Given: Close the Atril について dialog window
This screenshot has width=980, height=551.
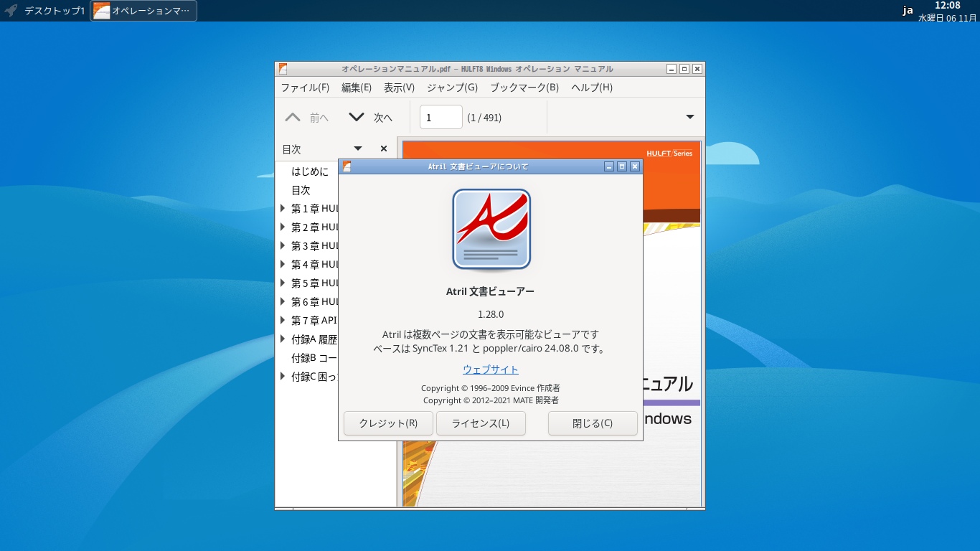Looking at the screenshot, I should pos(635,166).
